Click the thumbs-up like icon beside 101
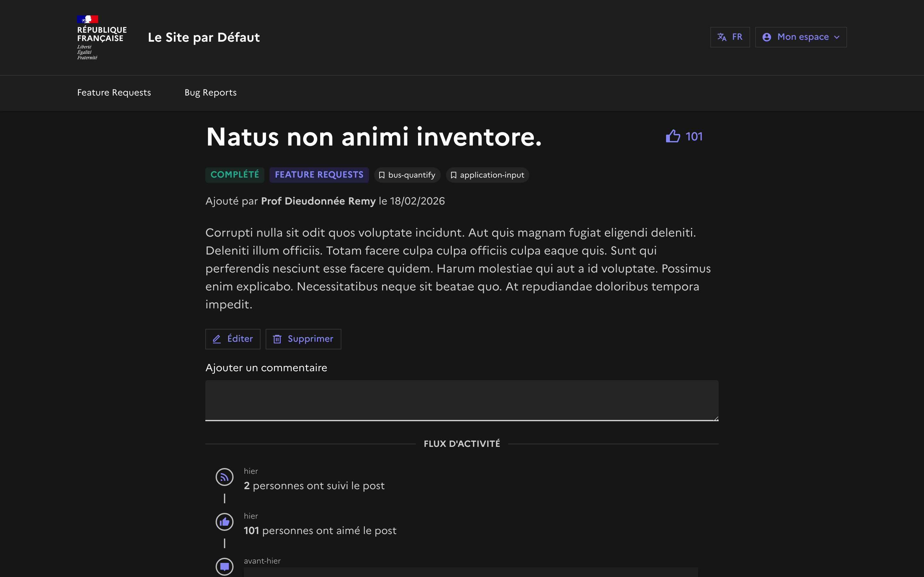 (673, 136)
